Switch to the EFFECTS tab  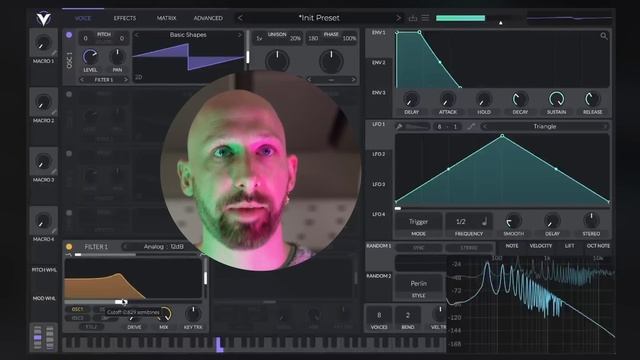point(124,18)
